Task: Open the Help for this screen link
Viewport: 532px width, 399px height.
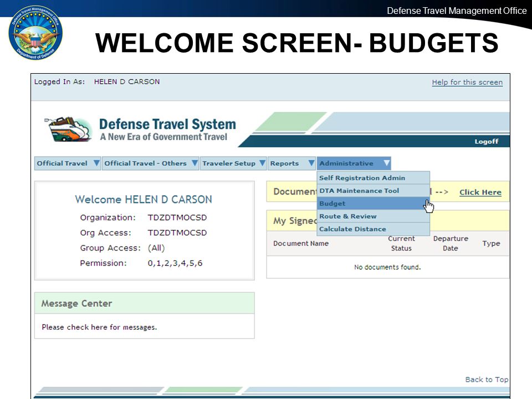Action: [467, 83]
